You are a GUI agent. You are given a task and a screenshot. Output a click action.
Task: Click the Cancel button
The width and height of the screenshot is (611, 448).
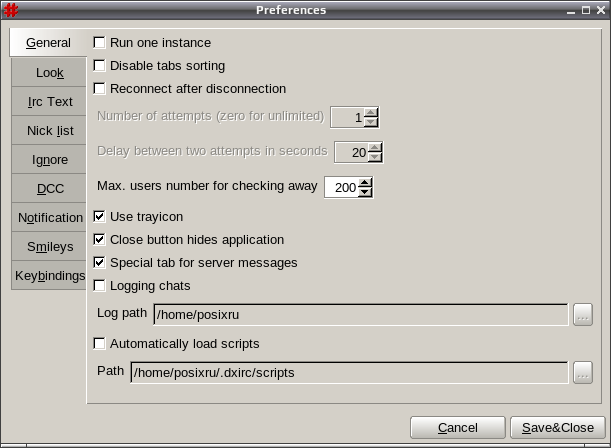(x=458, y=427)
